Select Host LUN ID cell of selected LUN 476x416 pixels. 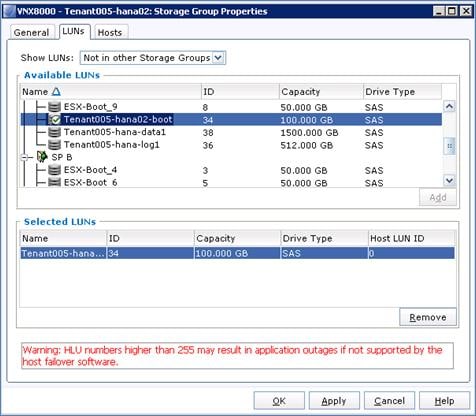411,253
